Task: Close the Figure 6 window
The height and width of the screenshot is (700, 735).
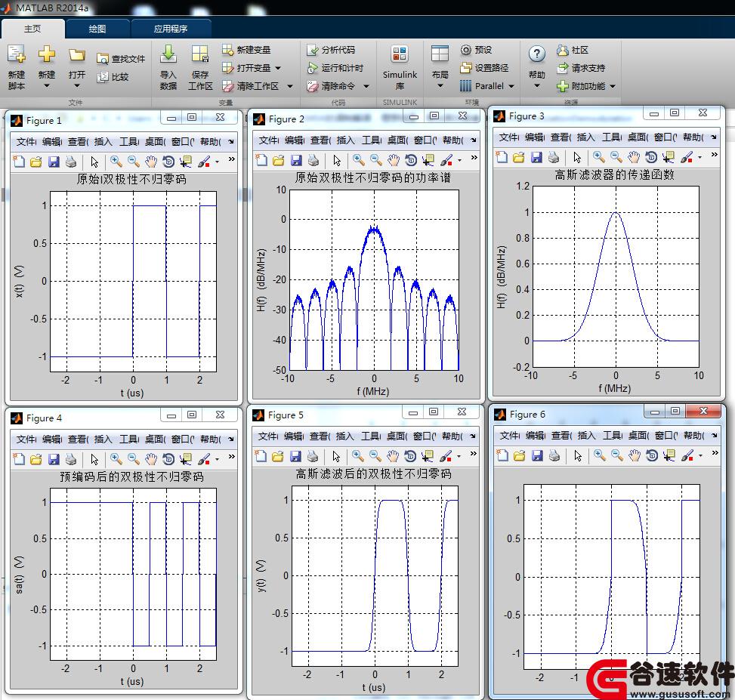Action: [703, 411]
